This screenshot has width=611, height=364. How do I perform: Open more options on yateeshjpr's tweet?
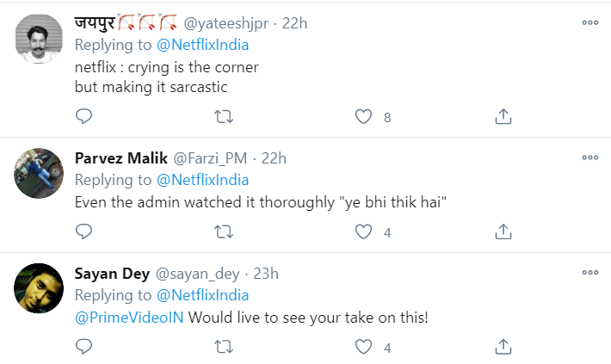(589, 23)
